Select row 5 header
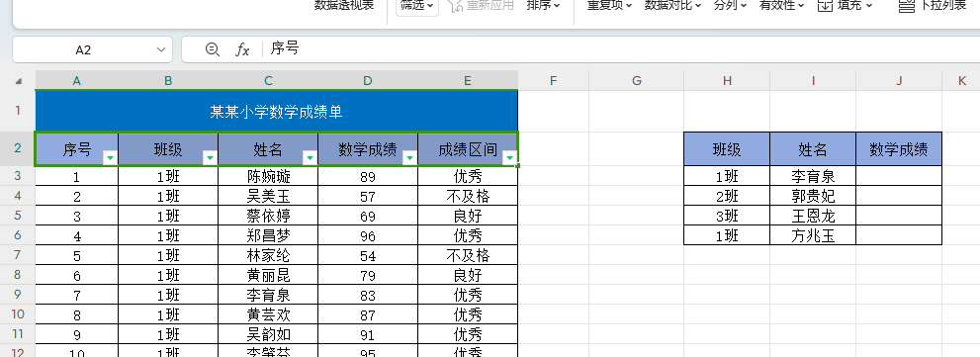Viewport: 980px width, 357px height. coord(18,216)
